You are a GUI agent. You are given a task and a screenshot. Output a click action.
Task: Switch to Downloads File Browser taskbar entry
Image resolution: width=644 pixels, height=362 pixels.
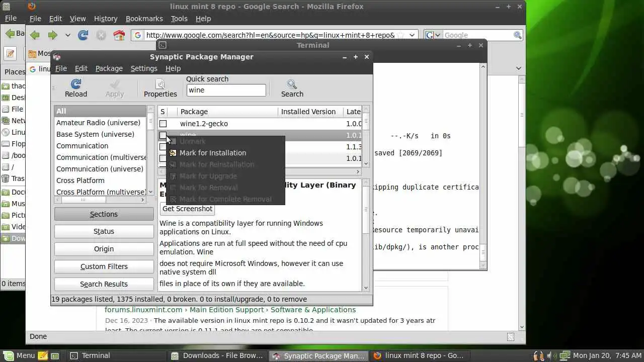pos(217,355)
